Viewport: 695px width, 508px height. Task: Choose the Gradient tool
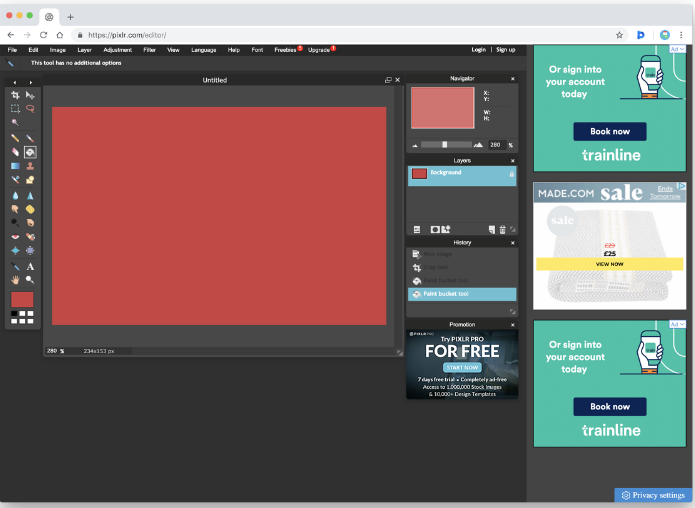(x=15, y=166)
